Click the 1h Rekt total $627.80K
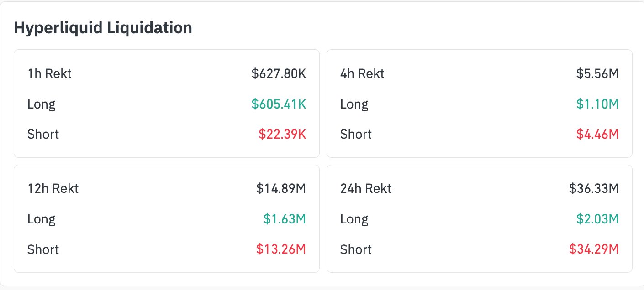644x290 pixels. (279, 73)
